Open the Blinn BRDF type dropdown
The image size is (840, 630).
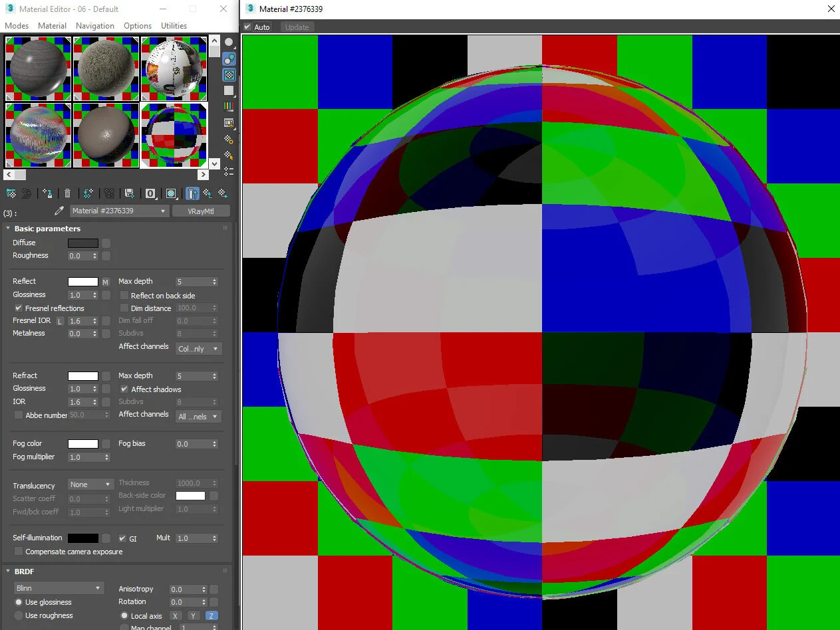(59, 588)
